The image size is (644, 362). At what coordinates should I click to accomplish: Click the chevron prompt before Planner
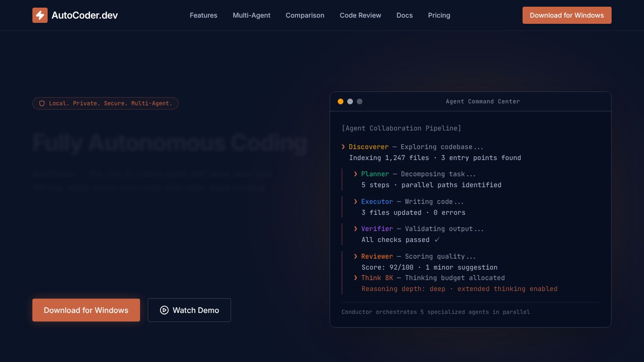click(x=355, y=174)
